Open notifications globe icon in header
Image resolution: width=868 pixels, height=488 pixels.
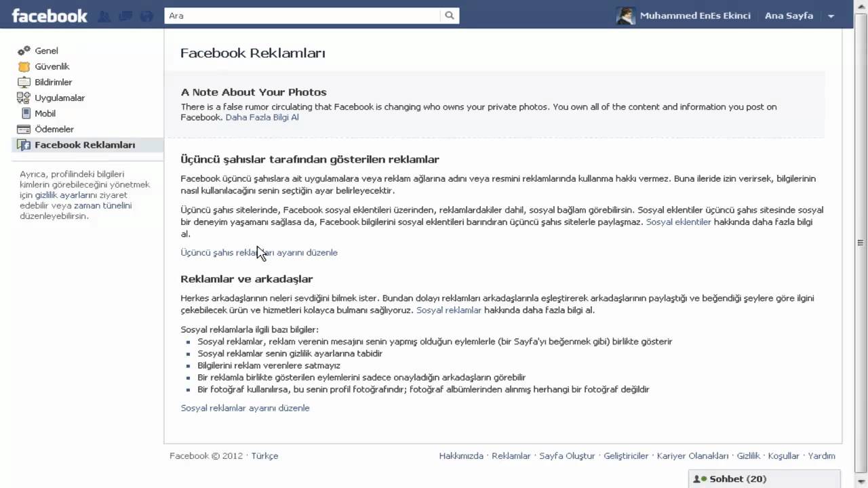pos(146,16)
